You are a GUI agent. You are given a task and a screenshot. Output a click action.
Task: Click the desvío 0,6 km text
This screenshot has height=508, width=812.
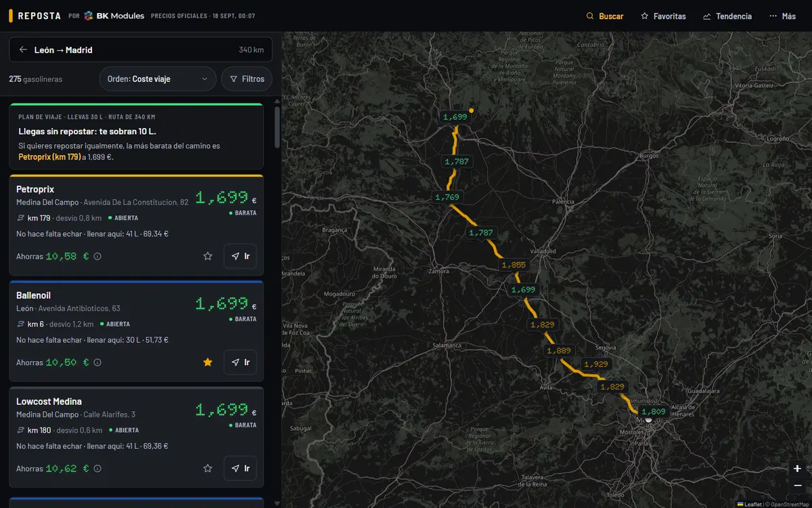point(80,430)
